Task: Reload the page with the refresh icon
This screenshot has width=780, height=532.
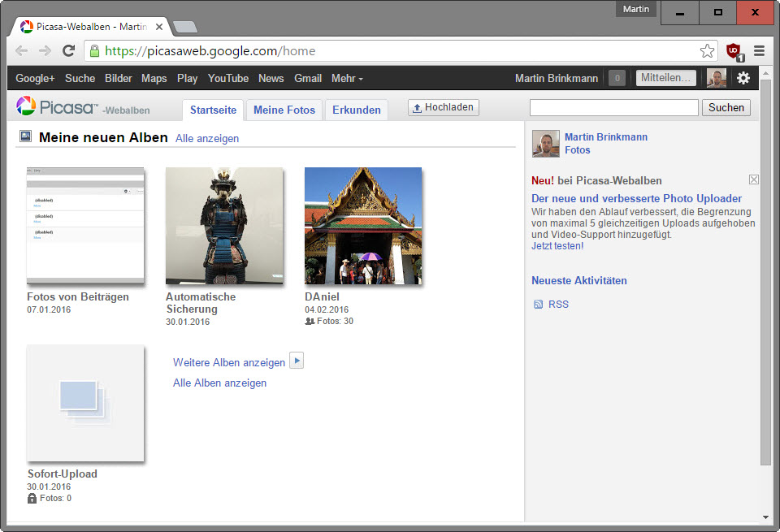Action: [68, 50]
